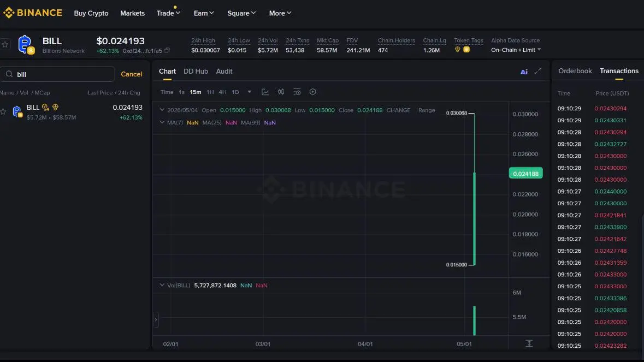Click transaction price 0.02432727
The image size is (644, 362).
coord(610,144)
